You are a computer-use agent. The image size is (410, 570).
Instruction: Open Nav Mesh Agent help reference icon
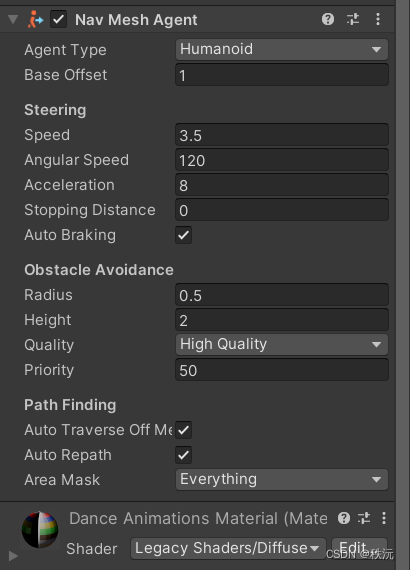328,19
